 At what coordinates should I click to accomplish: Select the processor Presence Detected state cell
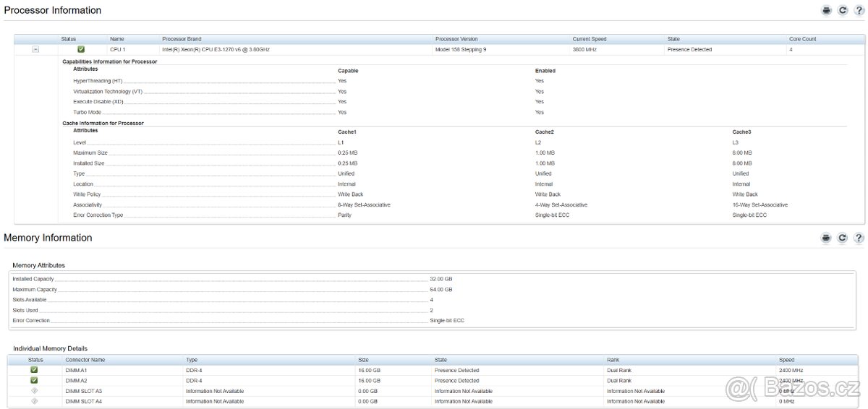click(x=689, y=49)
